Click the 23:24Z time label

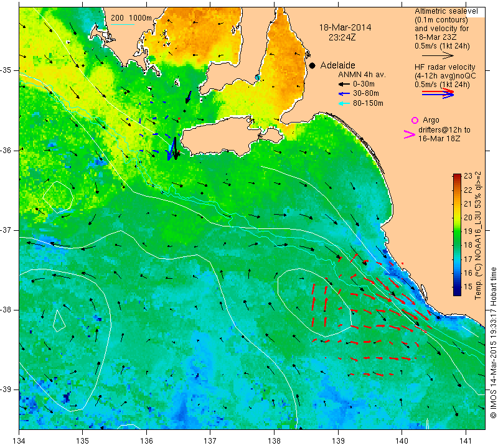pyautogui.click(x=342, y=37)
